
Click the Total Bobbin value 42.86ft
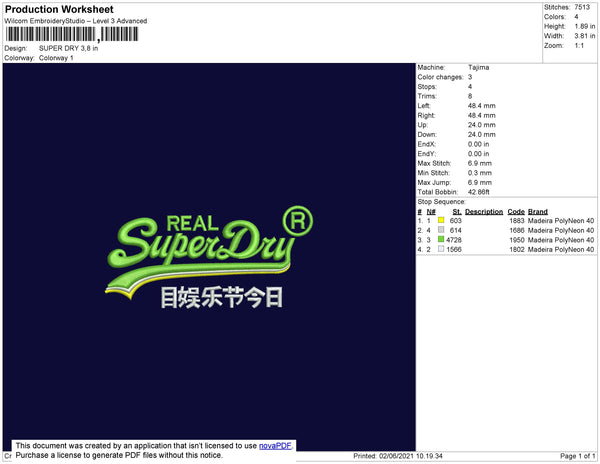479,192
